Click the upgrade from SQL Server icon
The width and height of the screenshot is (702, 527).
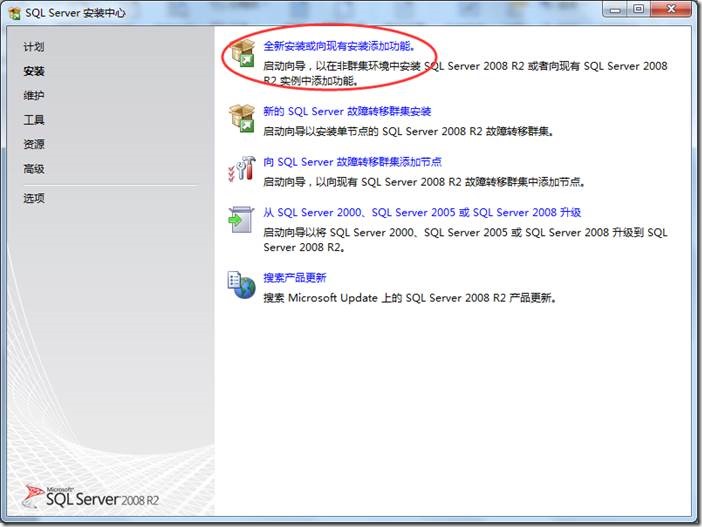click(x=241, y=219)
